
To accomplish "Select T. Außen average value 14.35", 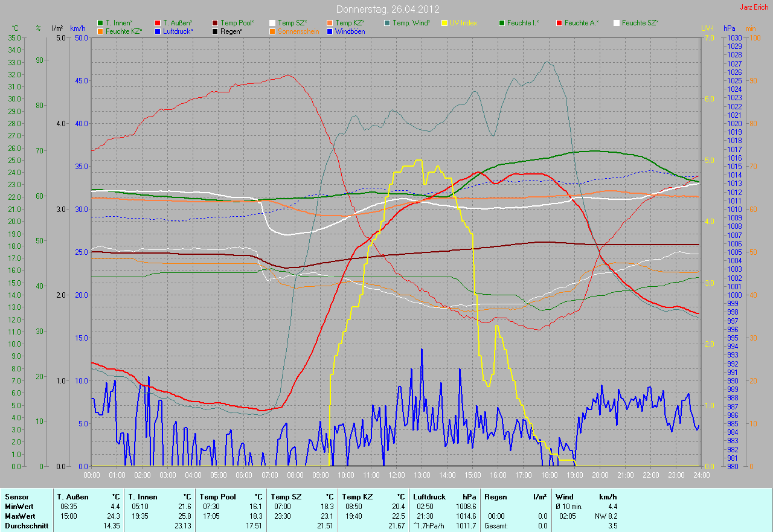I will coord(111,526).
